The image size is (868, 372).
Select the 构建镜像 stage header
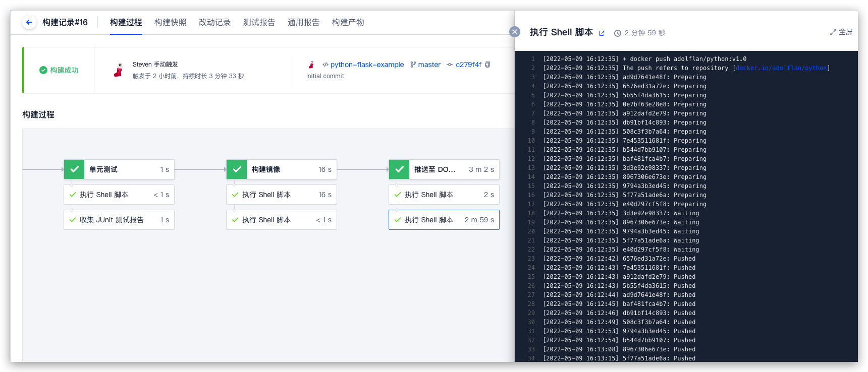[282, 169]
